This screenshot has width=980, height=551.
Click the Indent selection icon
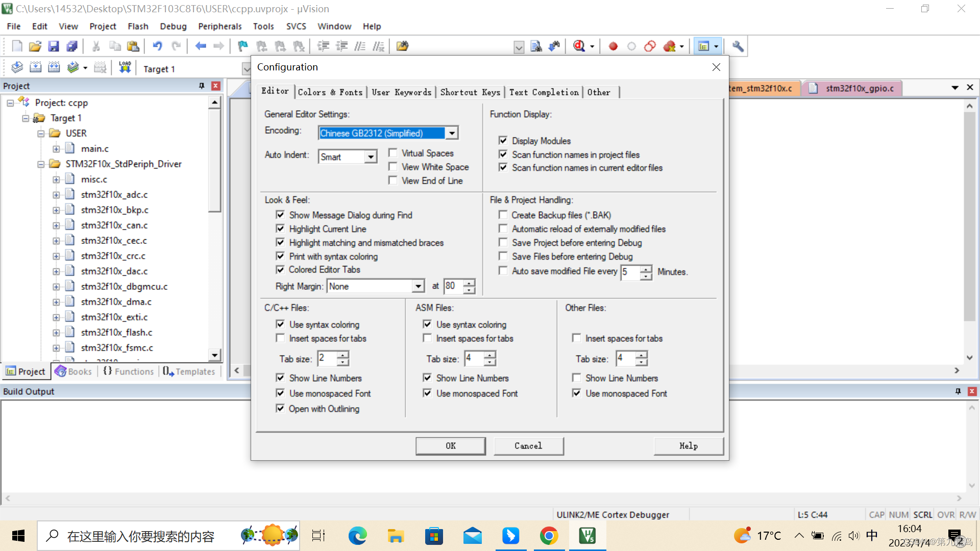pyautogui.click(x=323, y=46)
